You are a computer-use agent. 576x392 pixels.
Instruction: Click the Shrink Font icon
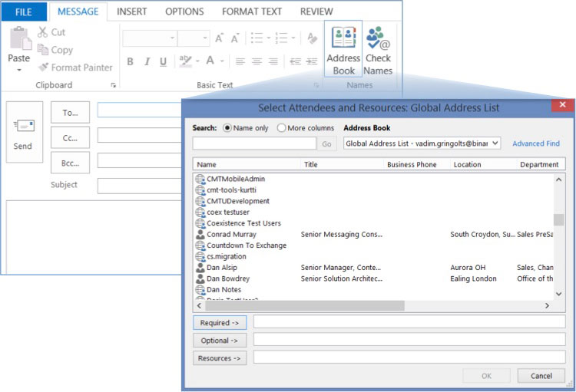tap(235, 38)
